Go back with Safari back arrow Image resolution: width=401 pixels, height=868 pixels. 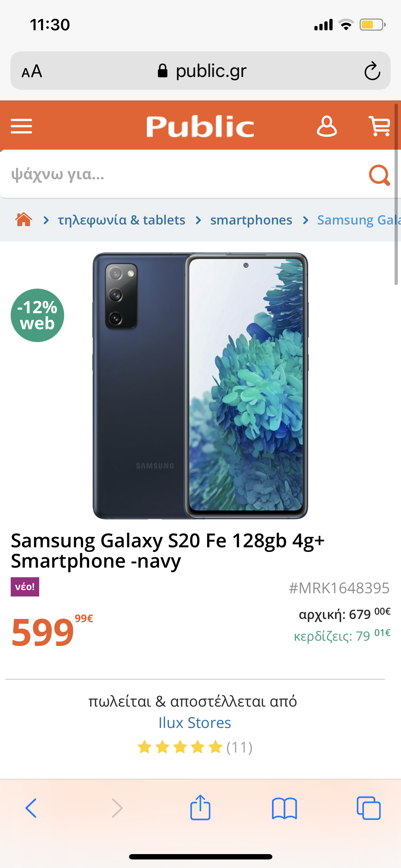click(31, 808)
